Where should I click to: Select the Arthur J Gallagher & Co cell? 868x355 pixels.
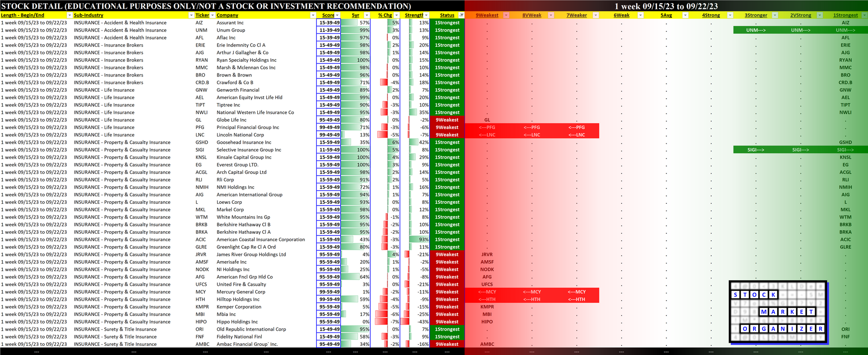pos(266,53)
